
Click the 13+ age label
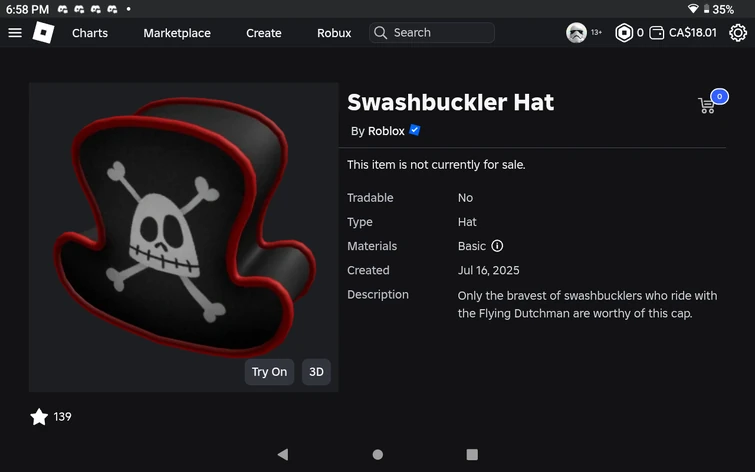pyautogui.click(x=596, y=32)
